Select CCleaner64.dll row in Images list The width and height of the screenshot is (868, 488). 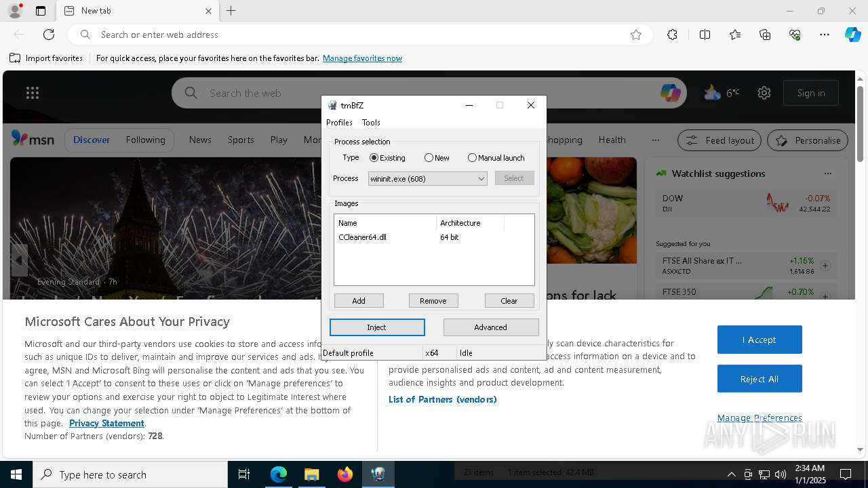pyautogui.click(x=434, y=237)
